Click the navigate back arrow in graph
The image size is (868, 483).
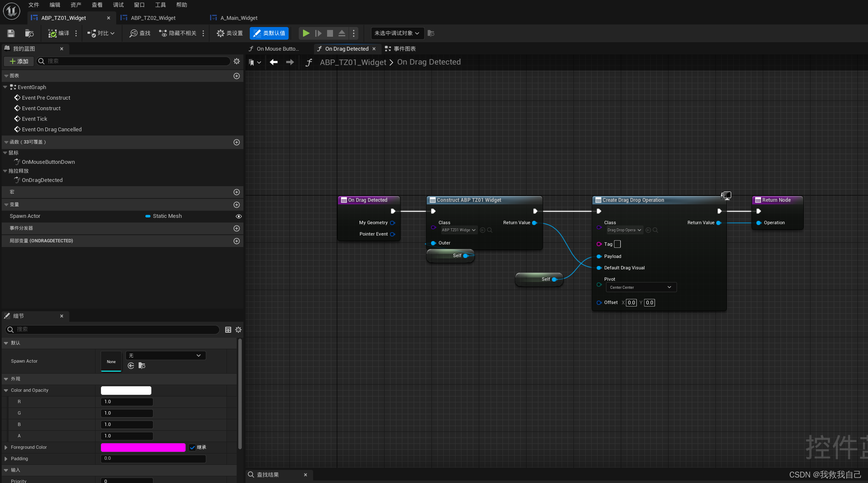pos(273,62)
